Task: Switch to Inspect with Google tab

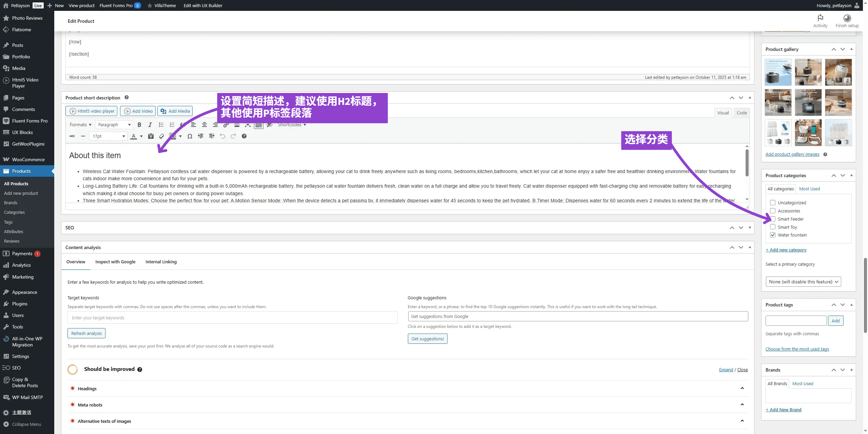Action: pyautogui.click(x=115, y=262)
